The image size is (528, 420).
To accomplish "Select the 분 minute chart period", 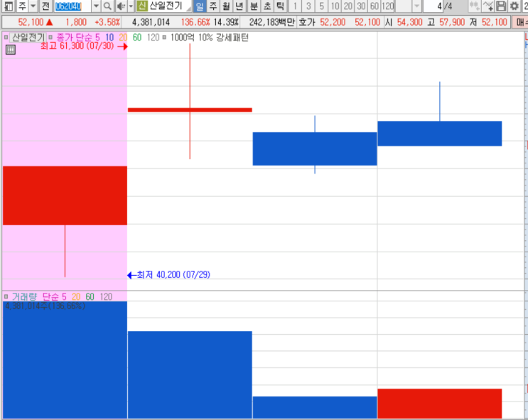I will [x=254, y=6].
